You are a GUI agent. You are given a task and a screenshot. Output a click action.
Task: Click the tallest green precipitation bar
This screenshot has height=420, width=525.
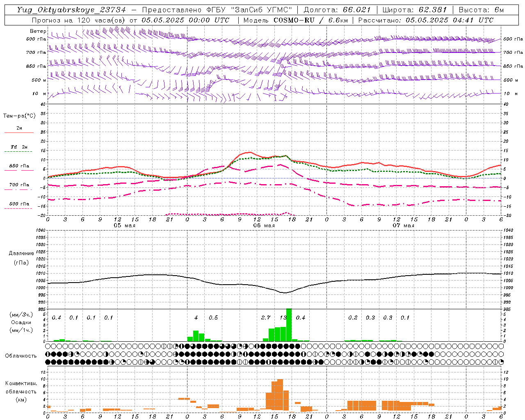(x=289, y=325)
